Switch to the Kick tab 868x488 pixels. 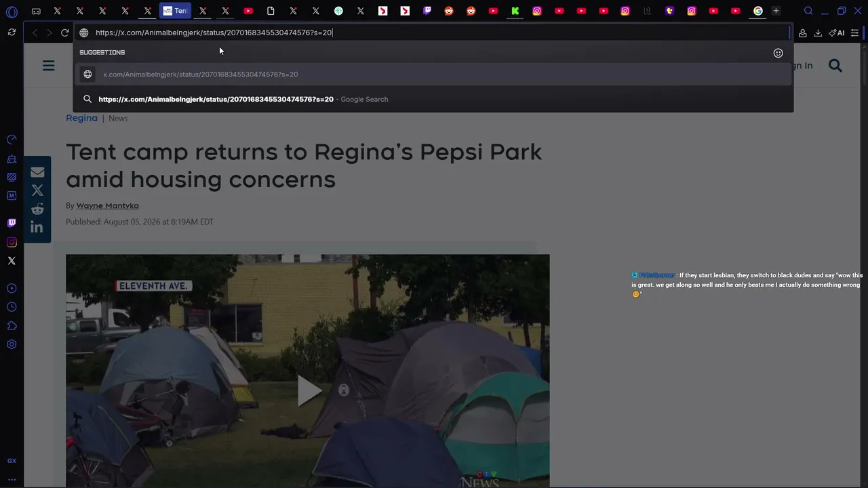click(515, 11)
